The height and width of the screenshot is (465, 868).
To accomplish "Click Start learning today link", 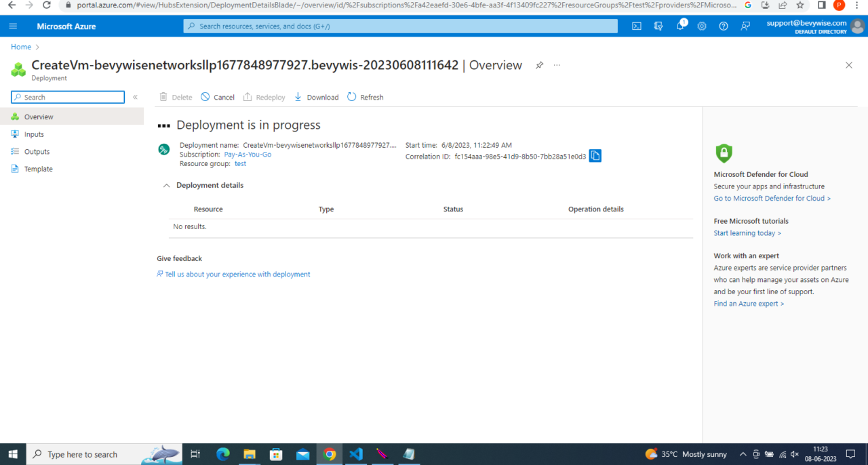I will (x=747, y=233).
